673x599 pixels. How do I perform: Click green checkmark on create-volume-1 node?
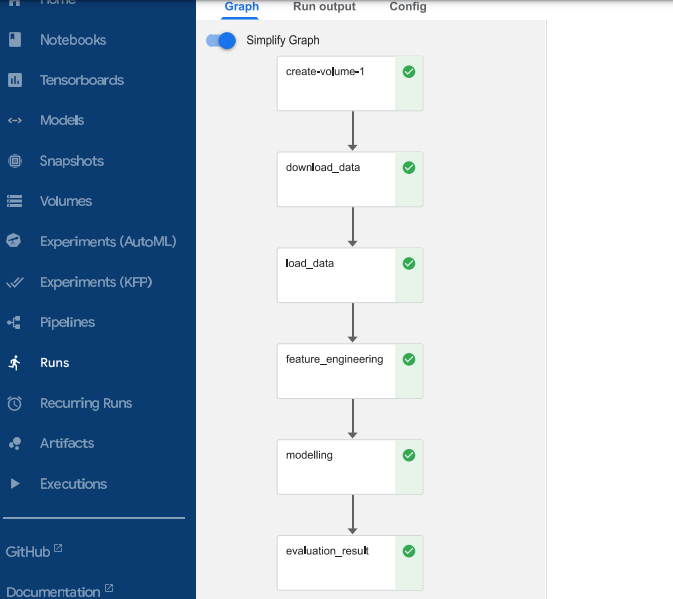click(408, 72)
